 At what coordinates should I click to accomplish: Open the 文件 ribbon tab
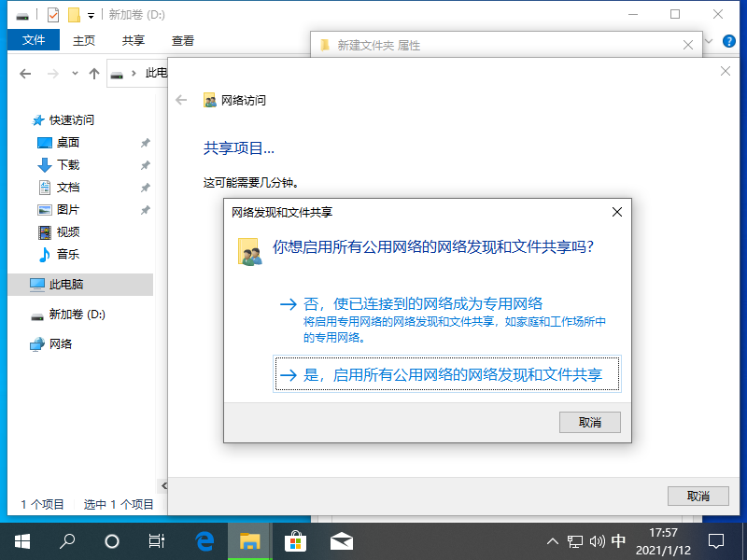(34, 40)
